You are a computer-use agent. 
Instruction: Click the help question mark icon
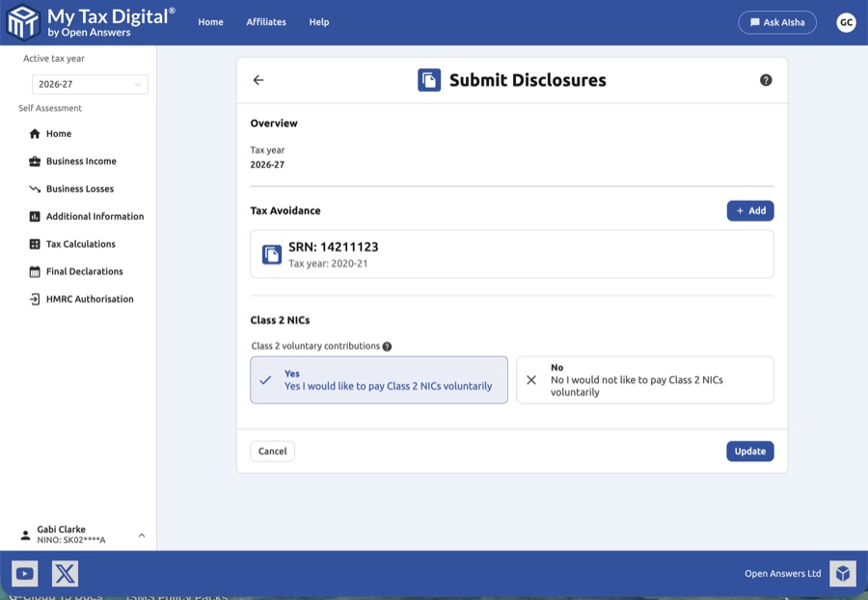[x=767, y=80]
